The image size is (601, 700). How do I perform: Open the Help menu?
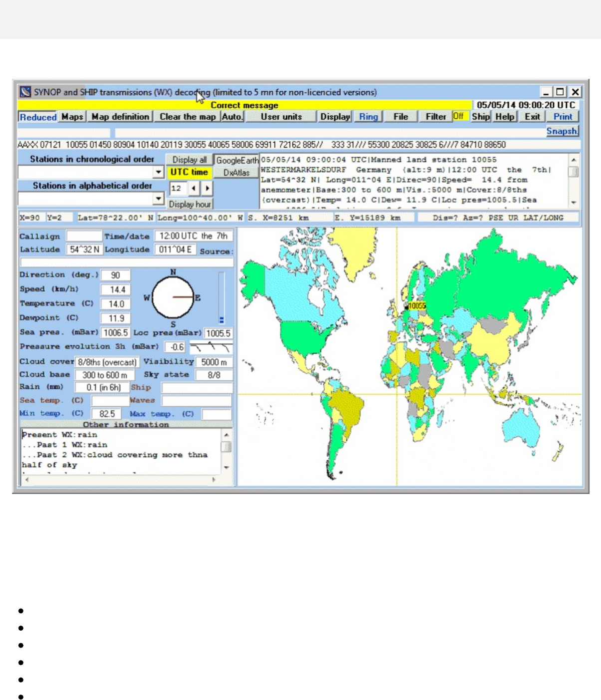pyautogui.click(x=505, y=117)
